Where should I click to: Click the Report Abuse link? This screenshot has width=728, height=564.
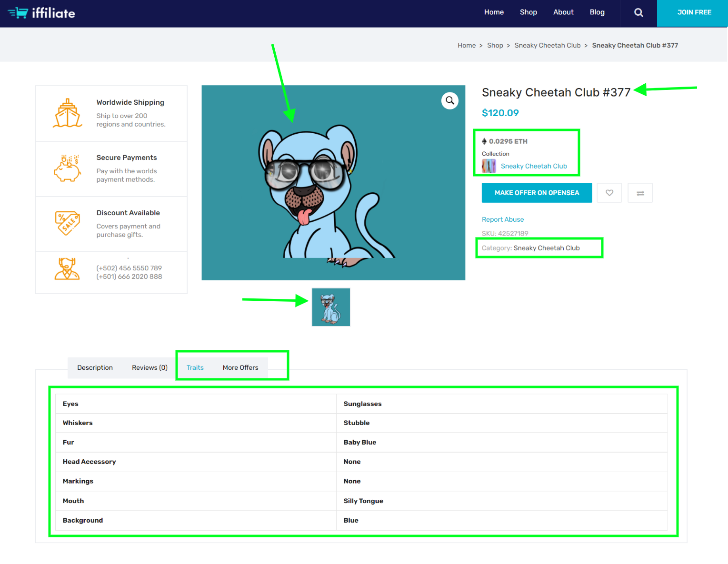tap(503, 219)
